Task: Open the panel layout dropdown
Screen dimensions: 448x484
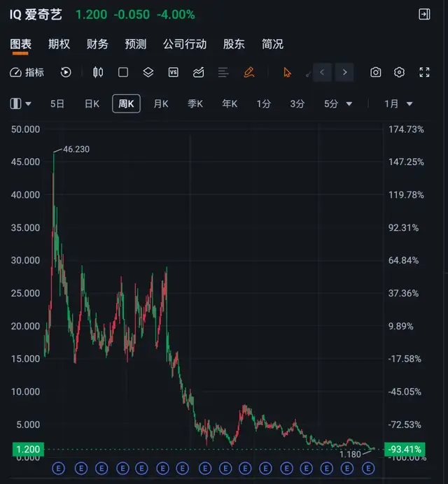Action: click(21, 104)
